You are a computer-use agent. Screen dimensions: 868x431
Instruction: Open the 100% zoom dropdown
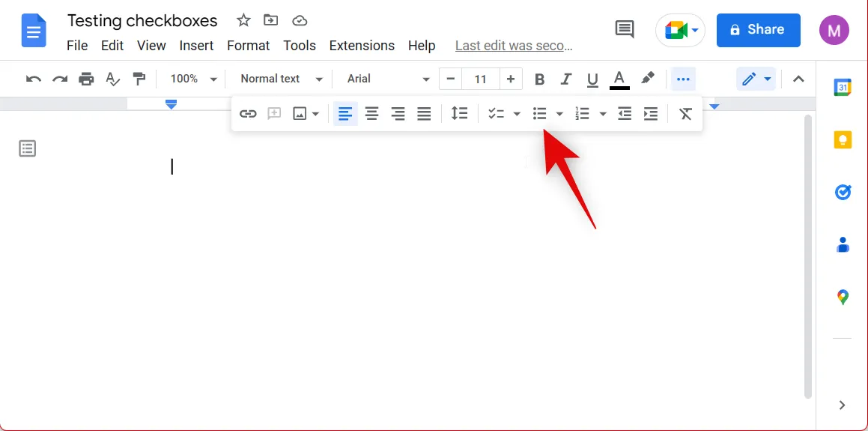tap(193, 79)
